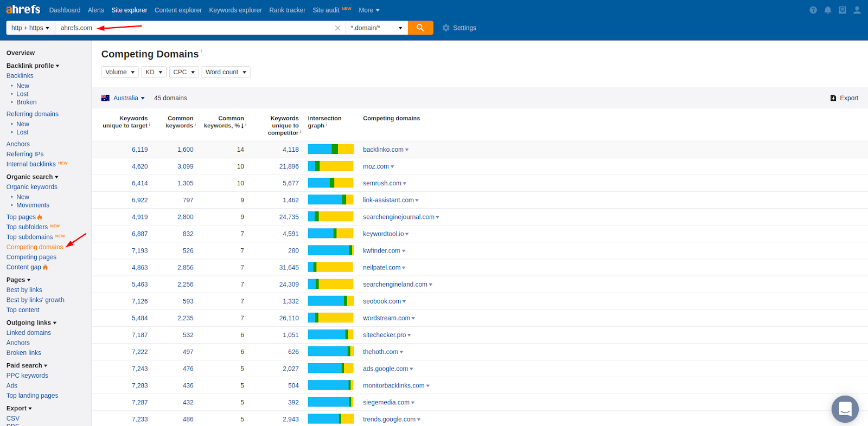Expand backlinko.com domain options arrow
The height and width of the screenshot is (426, 868).
(x=407, y=150)
